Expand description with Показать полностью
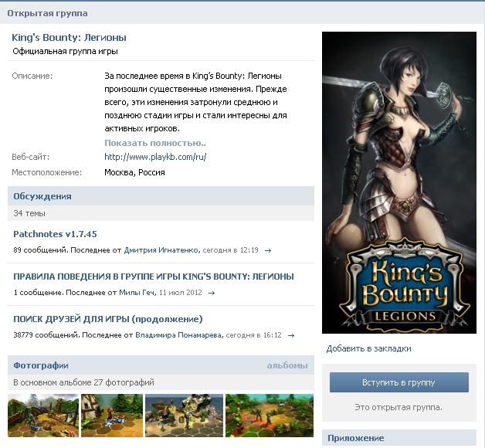The width and height of the screenshot is (485, 448). 155,143
